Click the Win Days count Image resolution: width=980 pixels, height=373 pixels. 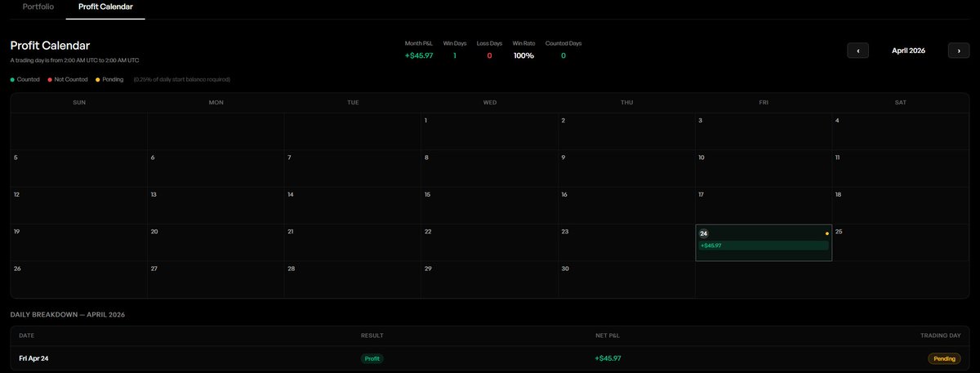click(x=454, y=56)
